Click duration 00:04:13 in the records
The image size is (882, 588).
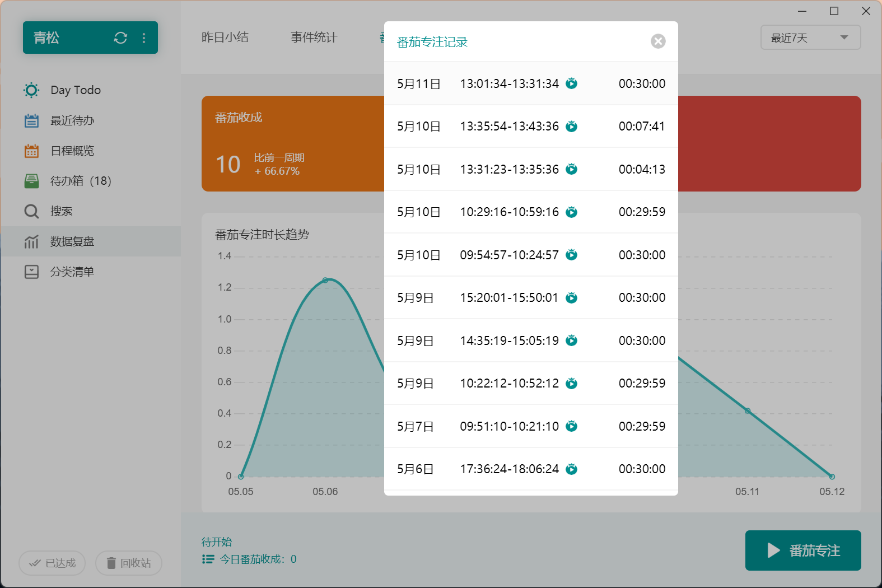(642, 169)
